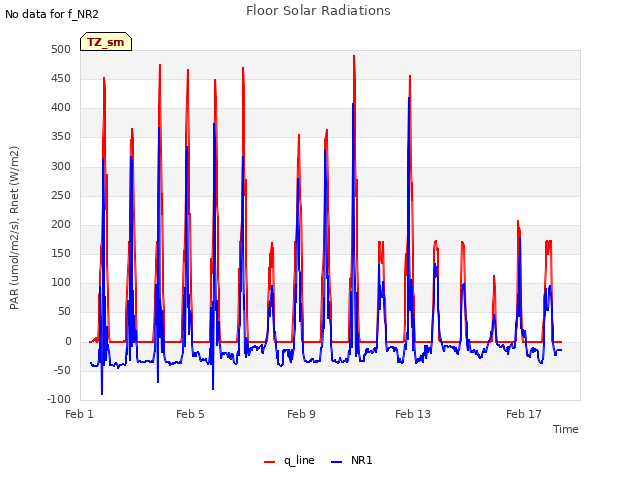
Task: Click the 300 y-axis tick label
Action: (61, 166)
